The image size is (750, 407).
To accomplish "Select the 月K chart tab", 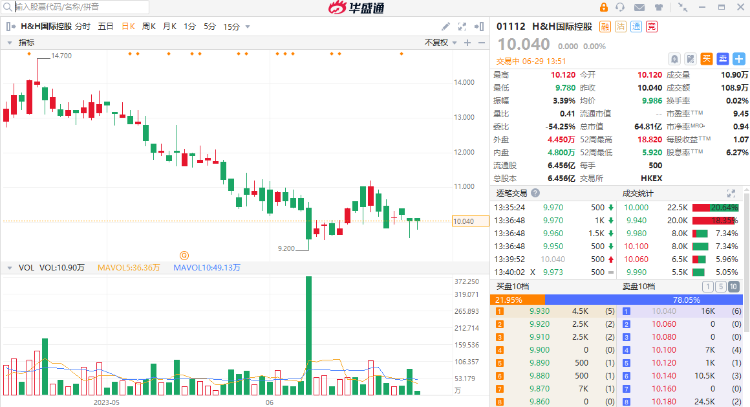I will click(169, 26).
